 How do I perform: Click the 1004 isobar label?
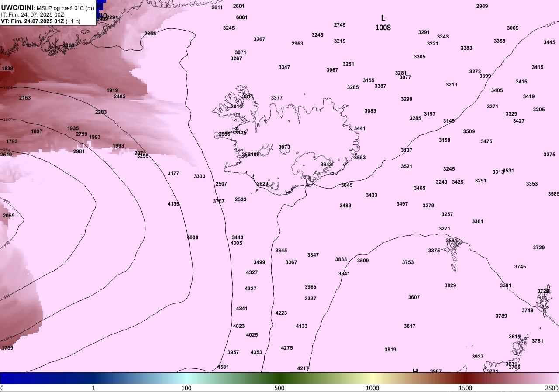pos(8,88)
